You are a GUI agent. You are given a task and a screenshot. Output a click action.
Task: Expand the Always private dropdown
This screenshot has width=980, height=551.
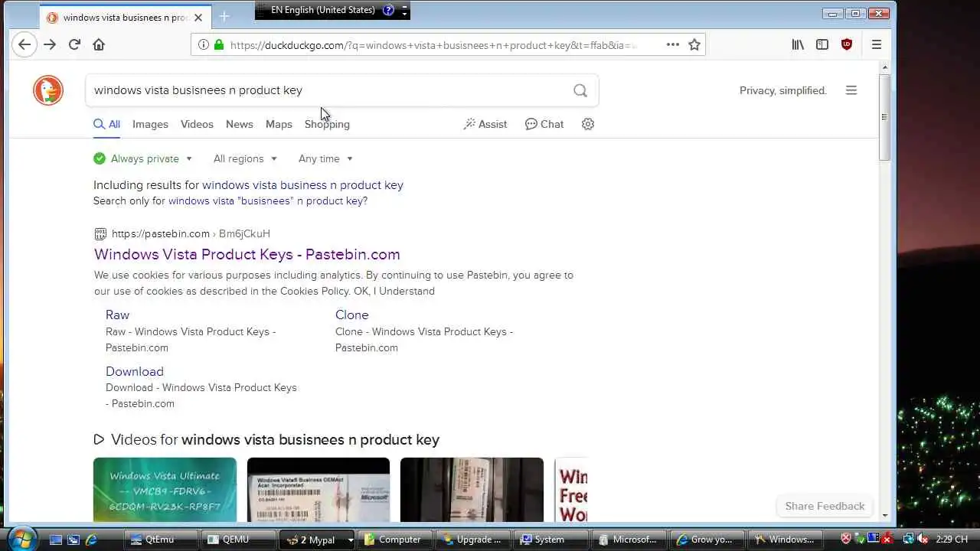click(143, 158)
